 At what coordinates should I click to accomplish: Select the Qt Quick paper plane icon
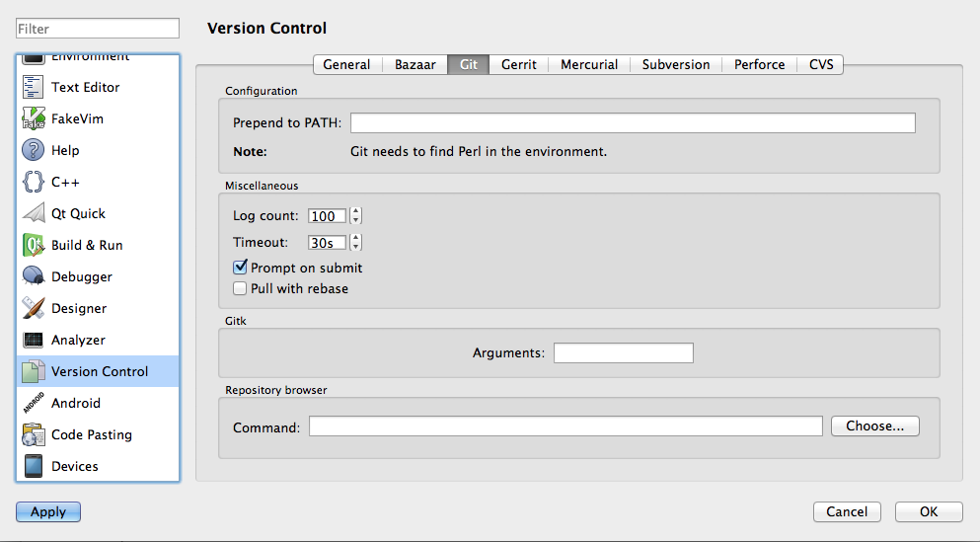34,213
